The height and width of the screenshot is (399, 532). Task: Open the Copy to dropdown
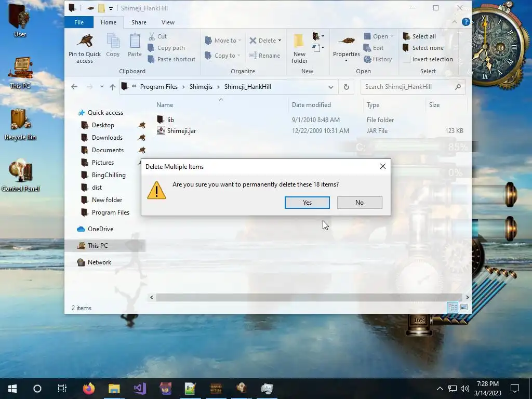click(223, 56)
